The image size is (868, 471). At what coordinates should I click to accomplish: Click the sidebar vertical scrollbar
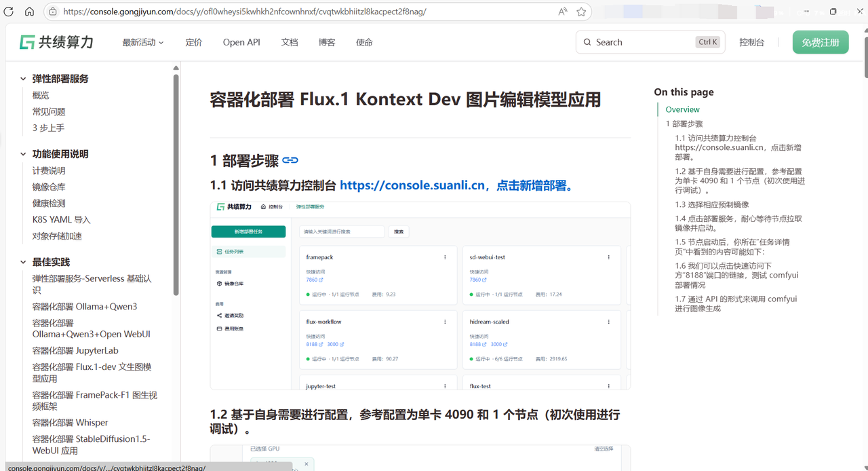pyautogui.click(x=176, y=183)
